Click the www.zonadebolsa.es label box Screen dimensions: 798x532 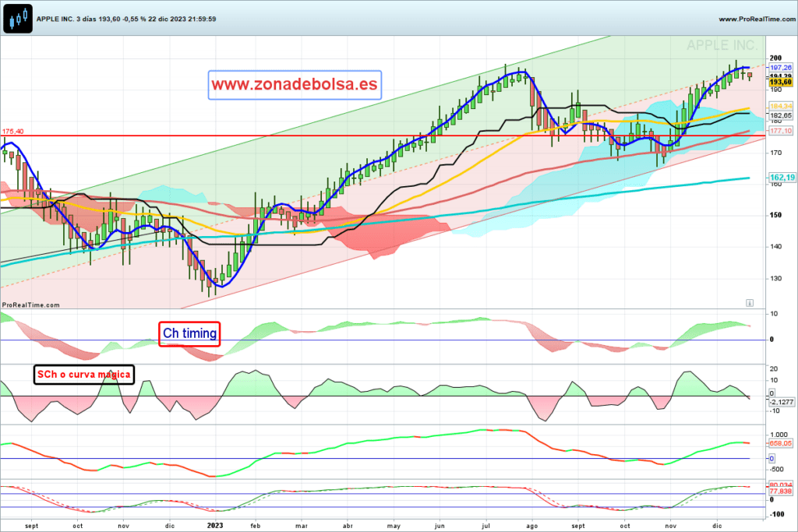(295, 84)
